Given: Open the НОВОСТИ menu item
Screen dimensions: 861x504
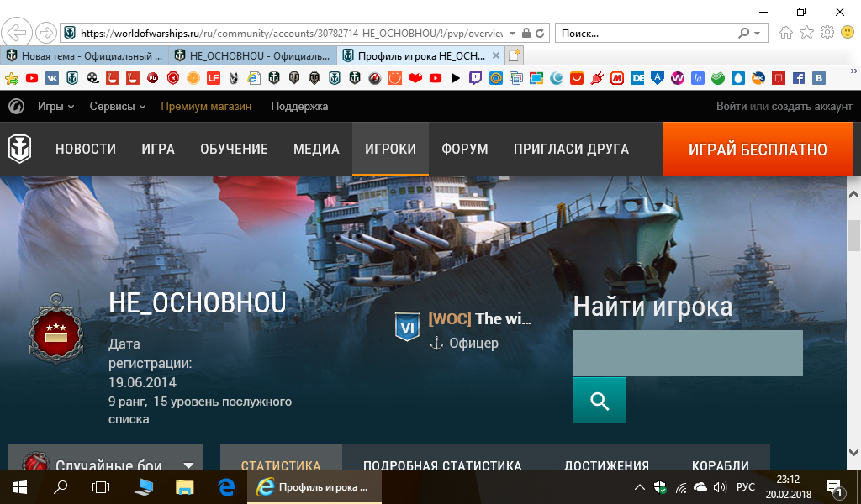Looking at the screenshot, I should click(86, 150).
